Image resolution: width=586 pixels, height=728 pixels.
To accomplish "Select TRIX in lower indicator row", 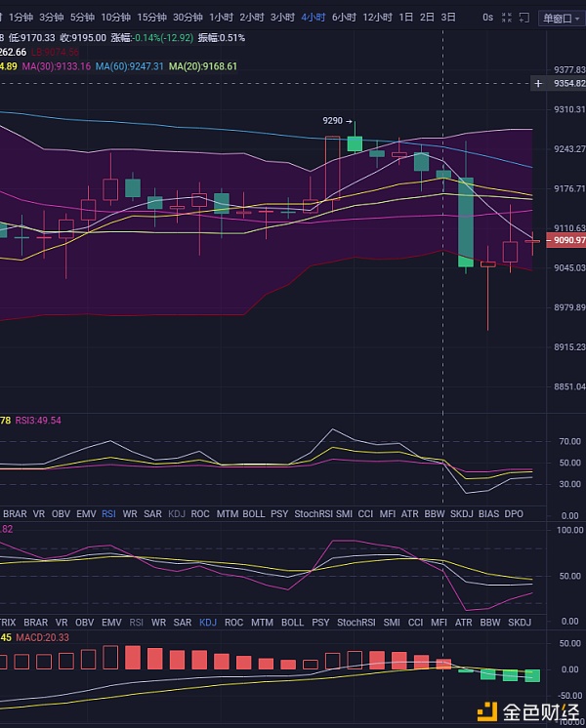I will point(8,623).
